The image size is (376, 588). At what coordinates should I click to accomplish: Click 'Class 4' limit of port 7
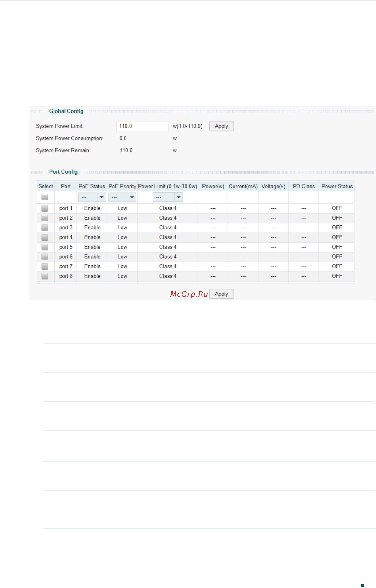[x=168, y=266]
